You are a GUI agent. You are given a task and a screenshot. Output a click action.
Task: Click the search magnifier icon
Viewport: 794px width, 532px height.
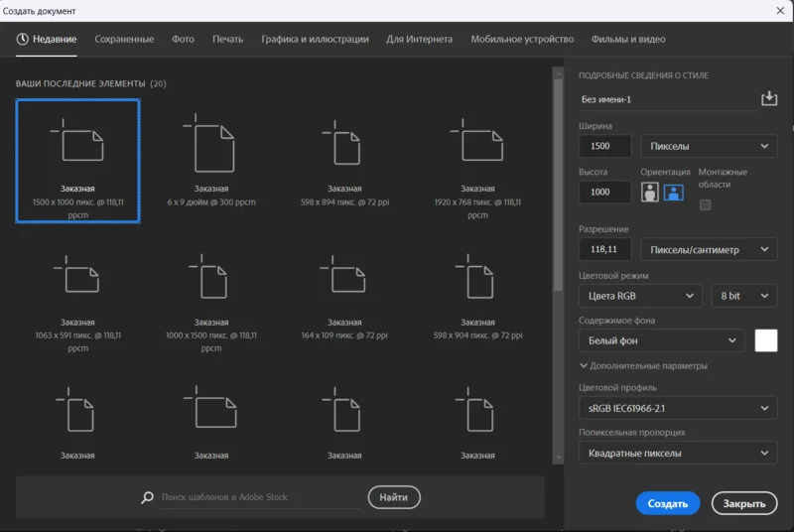pyautogui.click(x=148, y=497)
